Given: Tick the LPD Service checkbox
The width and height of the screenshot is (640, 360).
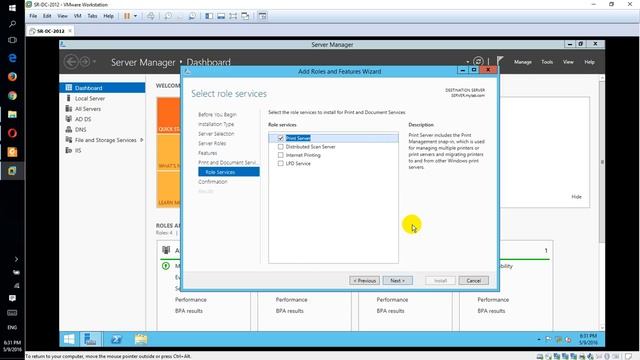Looking at the screenshot, I should (x=280, y=163).
